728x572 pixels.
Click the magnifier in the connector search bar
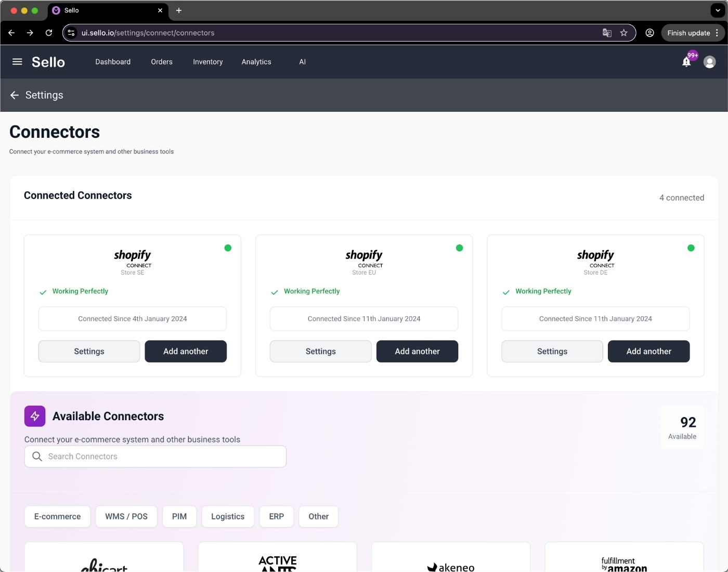[37, 456]
